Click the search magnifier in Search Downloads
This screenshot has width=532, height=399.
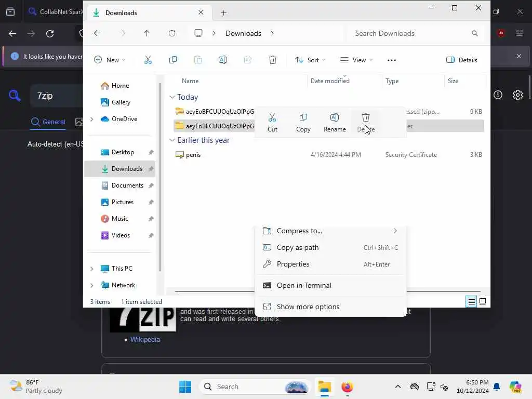click(475, 33)
